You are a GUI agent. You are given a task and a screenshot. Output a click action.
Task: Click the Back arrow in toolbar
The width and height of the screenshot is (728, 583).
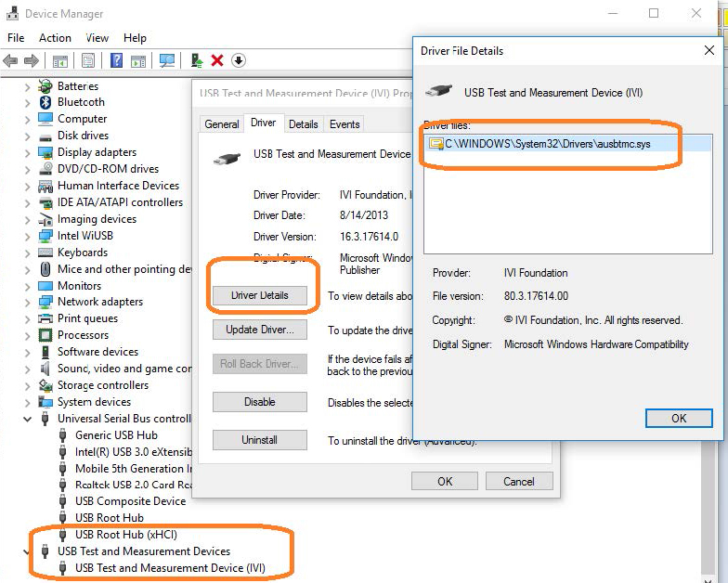coord(11,61)
